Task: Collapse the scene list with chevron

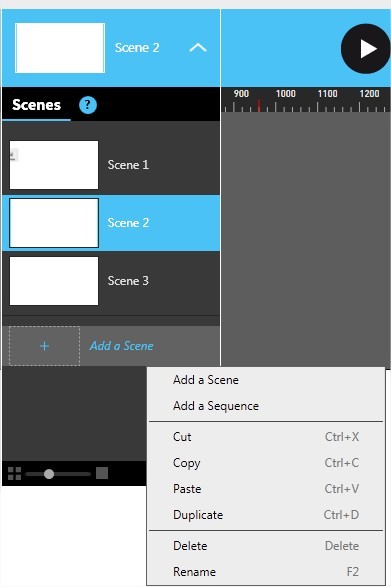Action: coord(198,48)
